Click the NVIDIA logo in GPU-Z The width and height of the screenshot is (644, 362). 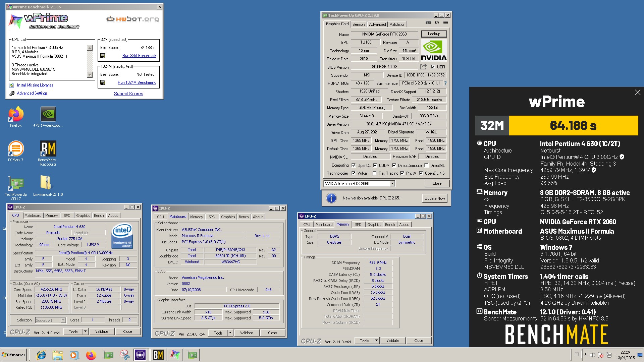434,50
